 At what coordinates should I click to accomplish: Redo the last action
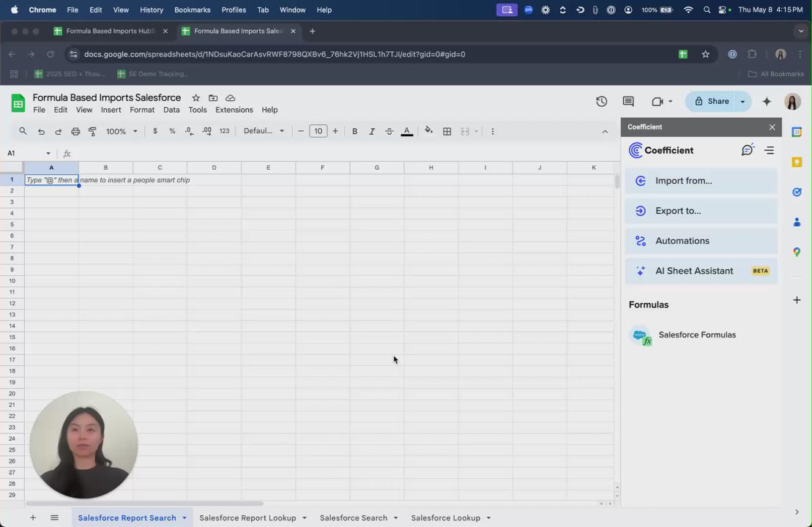(58, 132)
